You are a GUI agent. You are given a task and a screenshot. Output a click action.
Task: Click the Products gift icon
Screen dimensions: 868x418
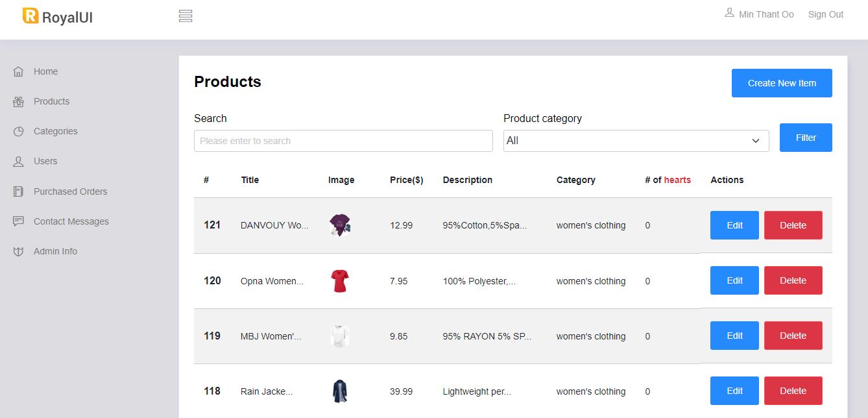click(x=18, y=101)
